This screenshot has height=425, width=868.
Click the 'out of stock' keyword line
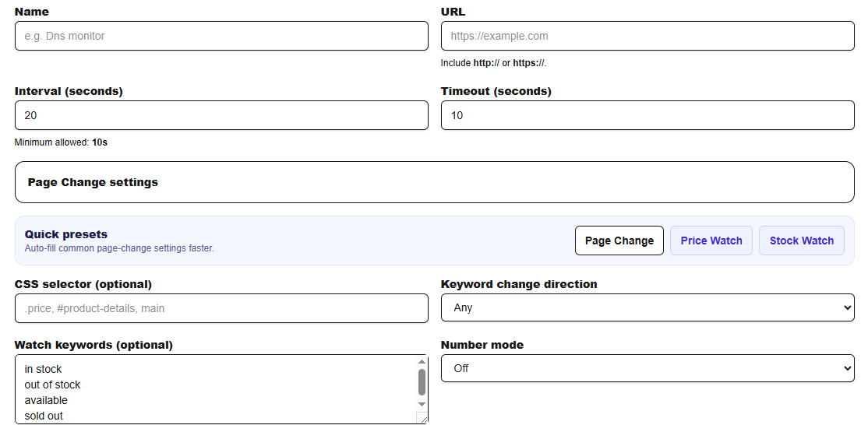click(x=53, y=385)
